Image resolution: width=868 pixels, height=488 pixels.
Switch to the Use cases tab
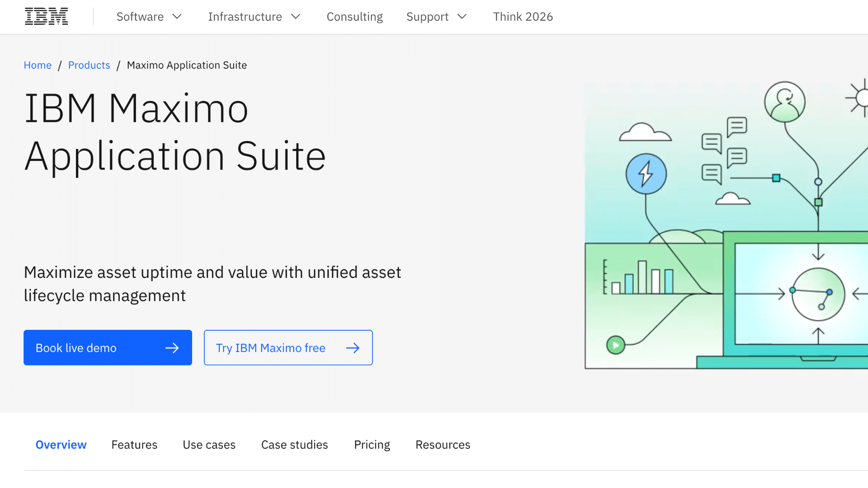209,445
